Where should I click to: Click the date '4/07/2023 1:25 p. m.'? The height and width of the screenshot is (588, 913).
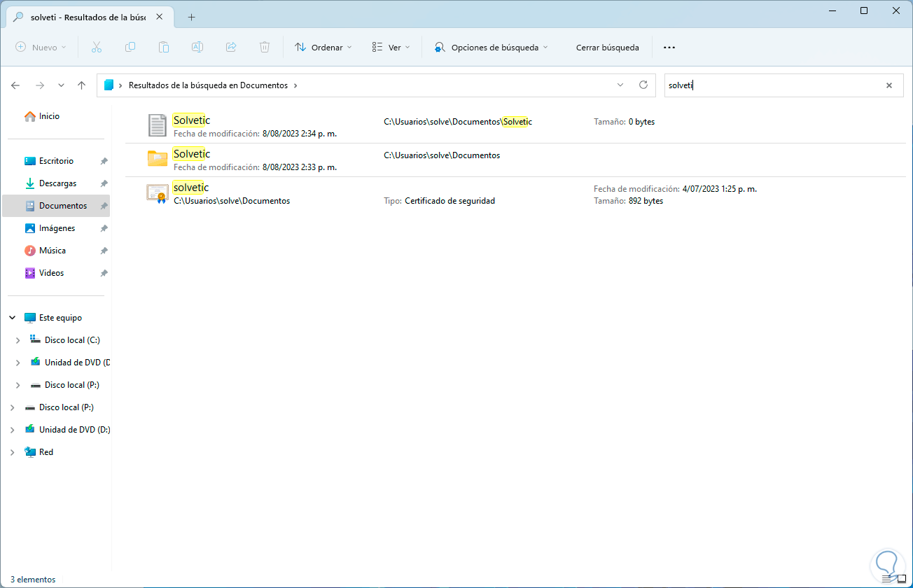coord(720,189)
